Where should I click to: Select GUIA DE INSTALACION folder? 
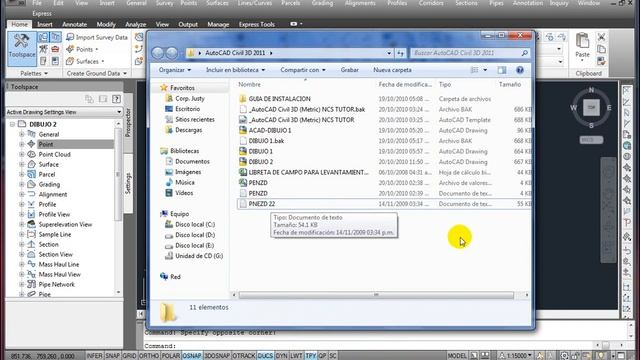click(x=280, y=99)
